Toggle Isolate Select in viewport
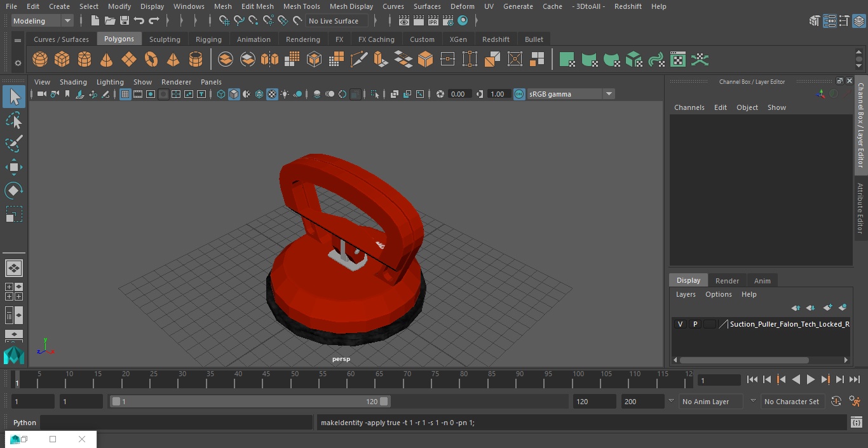The height and width of the screenshot is (448, 868). pyautogui.click(x=375, y=94)
